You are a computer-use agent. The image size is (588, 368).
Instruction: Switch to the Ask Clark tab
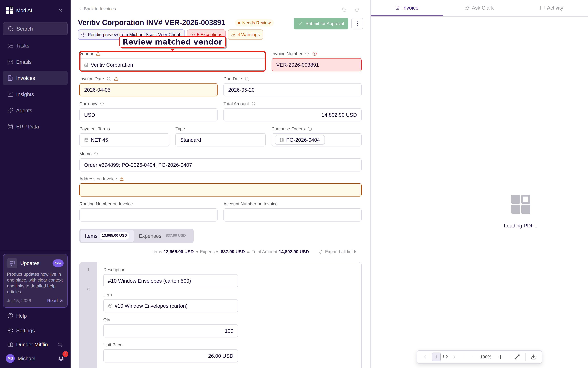click(x=479, y=8)
